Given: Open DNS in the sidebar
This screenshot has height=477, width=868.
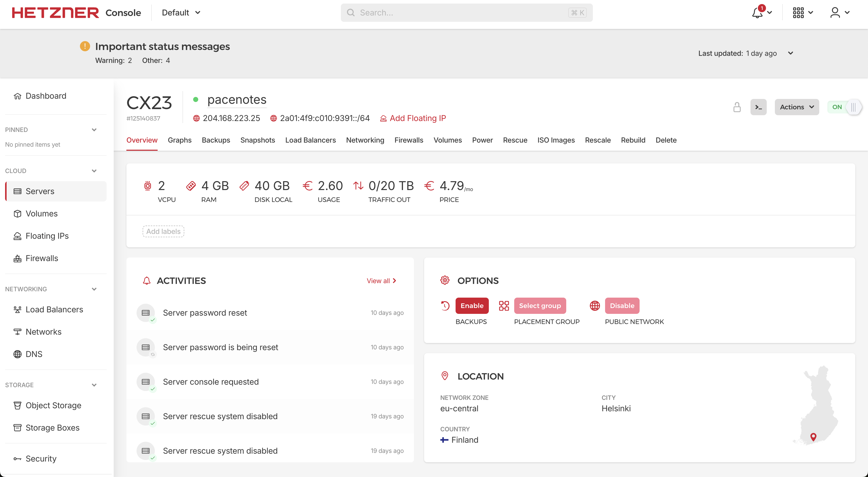Looking at the screenshot, I should 56,354.
